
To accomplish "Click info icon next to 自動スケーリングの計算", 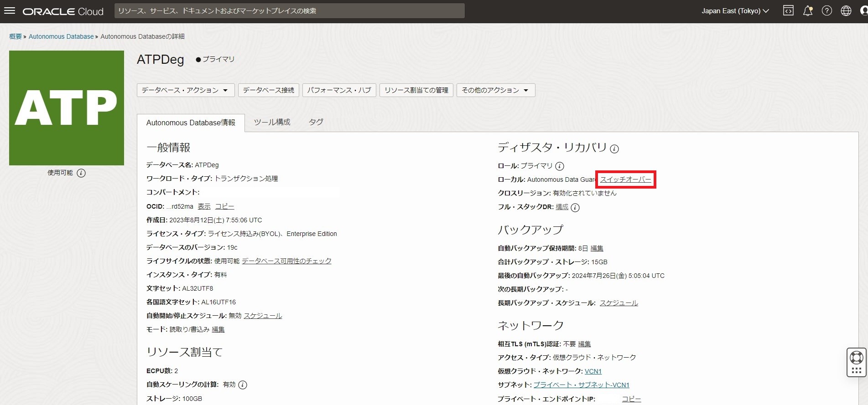I will [x=243, y=385].
